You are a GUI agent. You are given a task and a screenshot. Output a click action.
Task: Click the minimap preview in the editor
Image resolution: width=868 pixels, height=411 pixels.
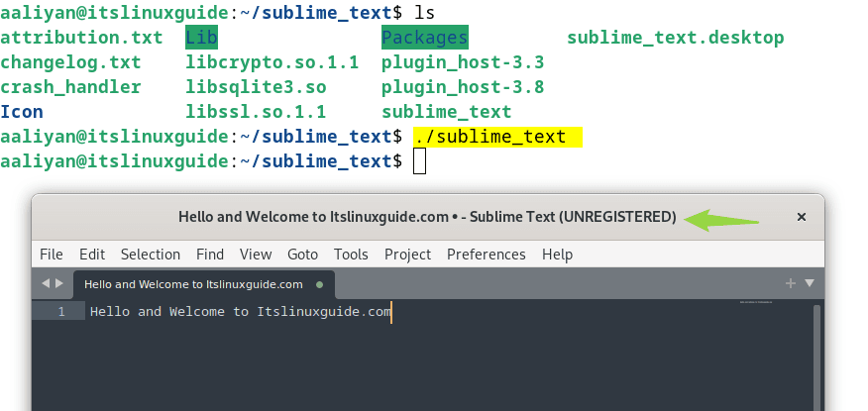coord(756,302)
